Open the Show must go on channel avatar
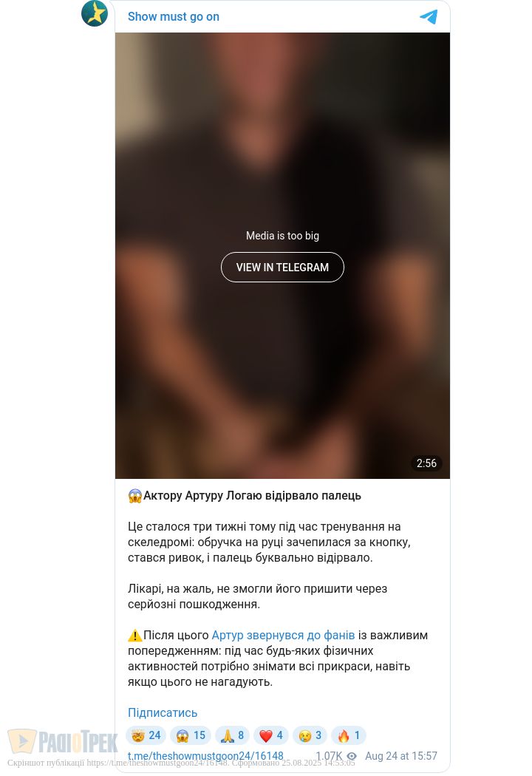The image size is (532, 776). (95, 13)
